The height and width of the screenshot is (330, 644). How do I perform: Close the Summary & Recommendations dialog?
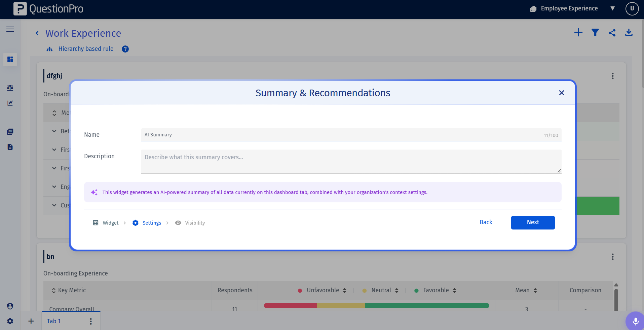pyautogui.click(x=561, y=93)
